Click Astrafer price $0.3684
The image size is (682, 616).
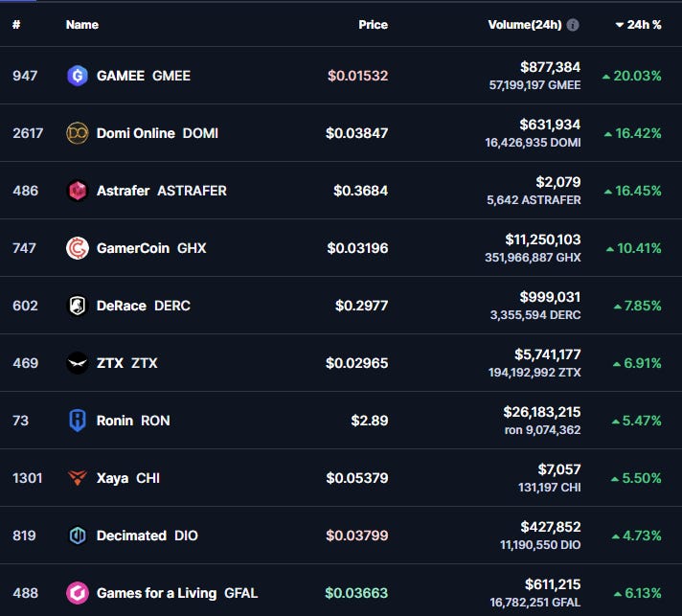pyautogui.click(x=360, y=191)
